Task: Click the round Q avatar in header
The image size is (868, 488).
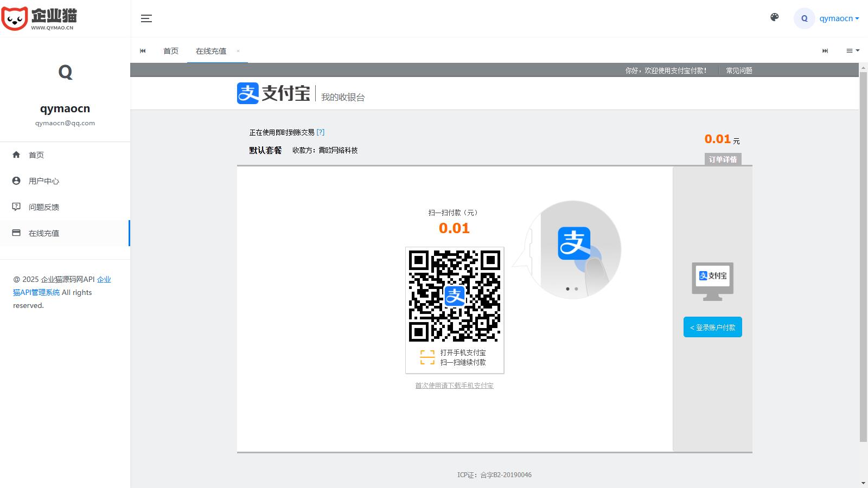Action: click(804, 18)
